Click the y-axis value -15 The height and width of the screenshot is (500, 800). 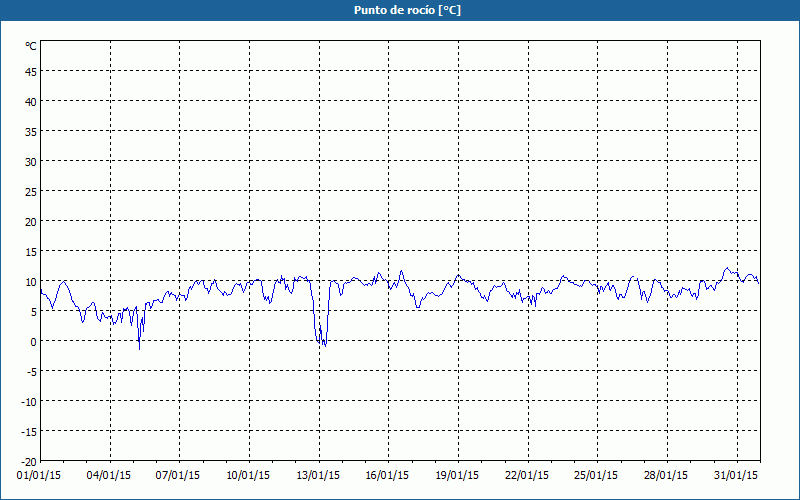(29, 432)
